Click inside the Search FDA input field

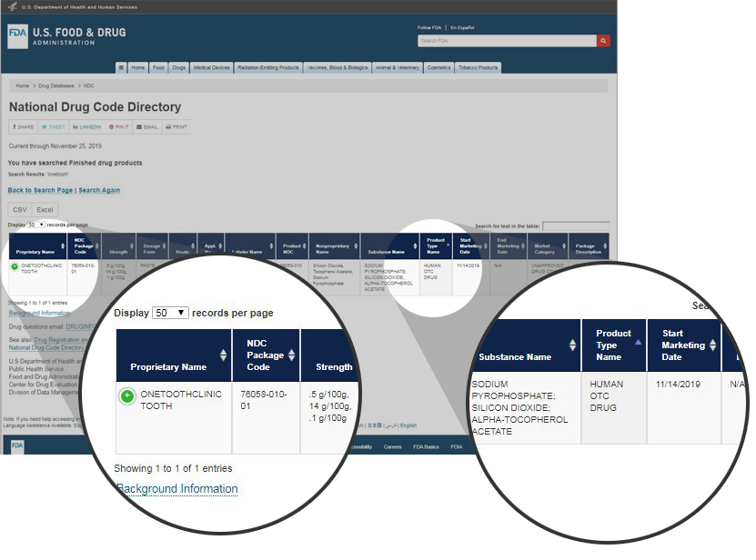coord(507,41)
